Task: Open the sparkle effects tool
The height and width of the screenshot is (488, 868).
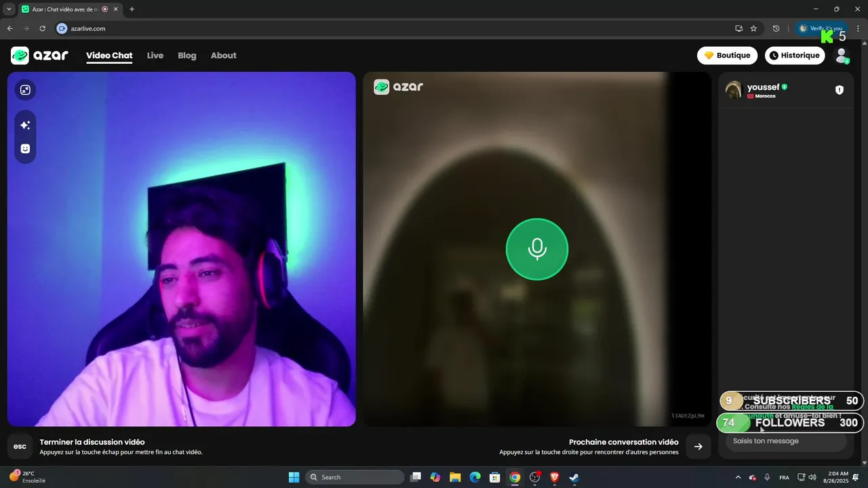Action: [25, 125]
